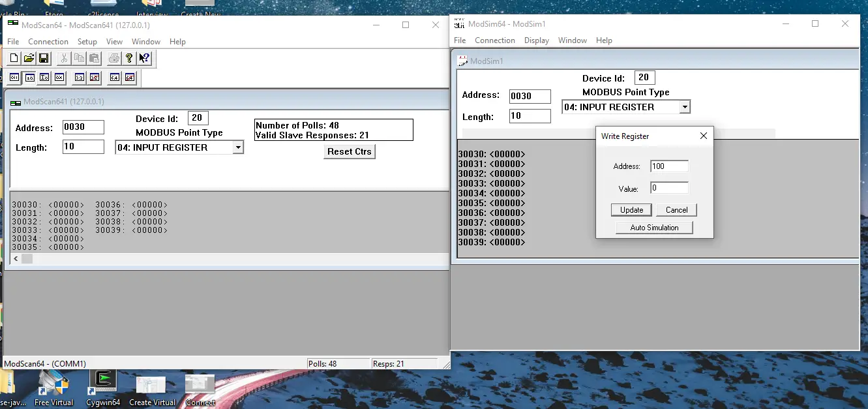The height and width of the screenshot is (409, 868).
Task: Open Connection menu in ModScan64
Action: pos(48,42)
